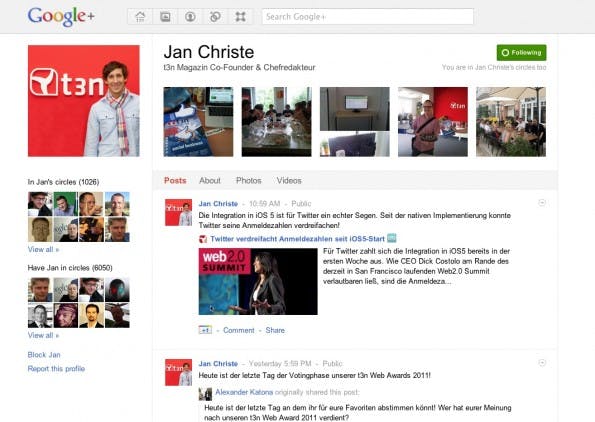The width and height of the screenshot is (595, 422).
Task: Open the man in pink shirt photo
Action: (x=433, y=121)
